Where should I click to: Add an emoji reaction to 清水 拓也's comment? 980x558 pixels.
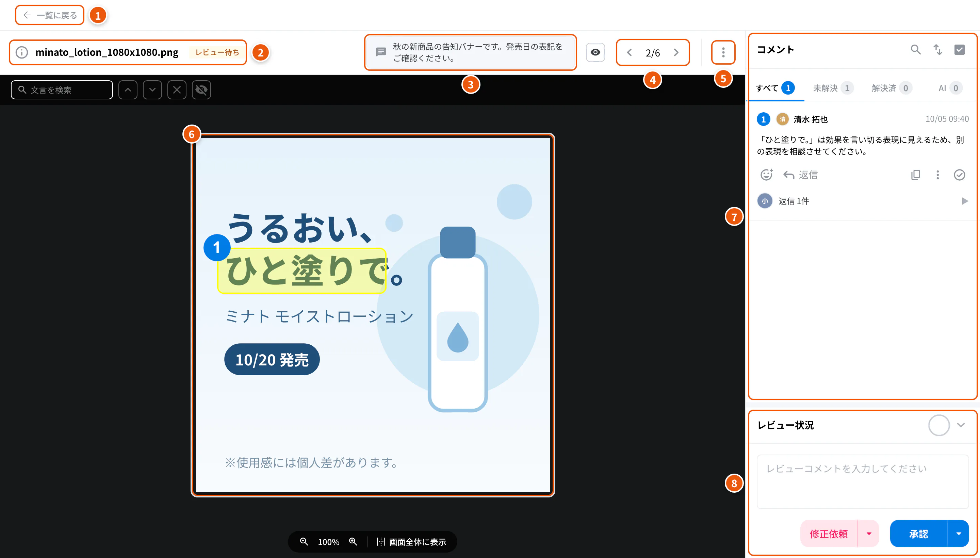click(767, 175)
